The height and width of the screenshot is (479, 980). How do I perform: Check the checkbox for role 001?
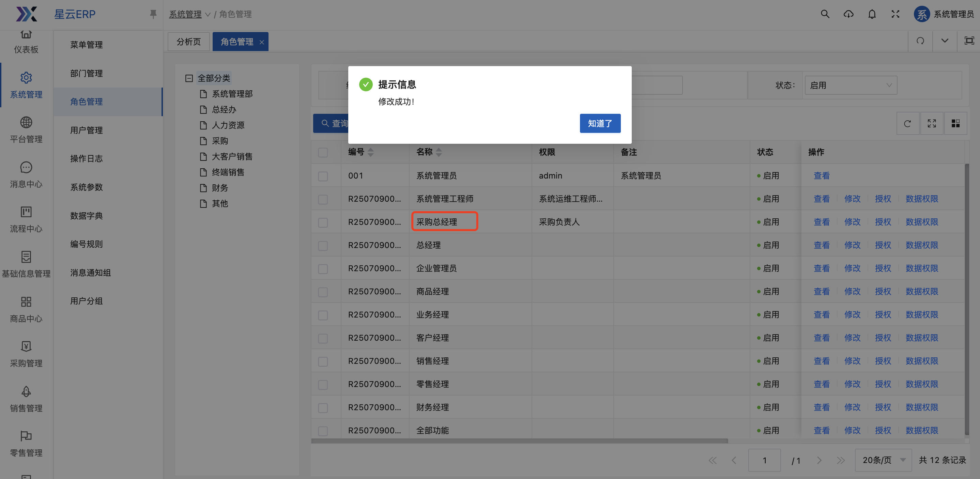pyautogui.click(x=323, y=176)
